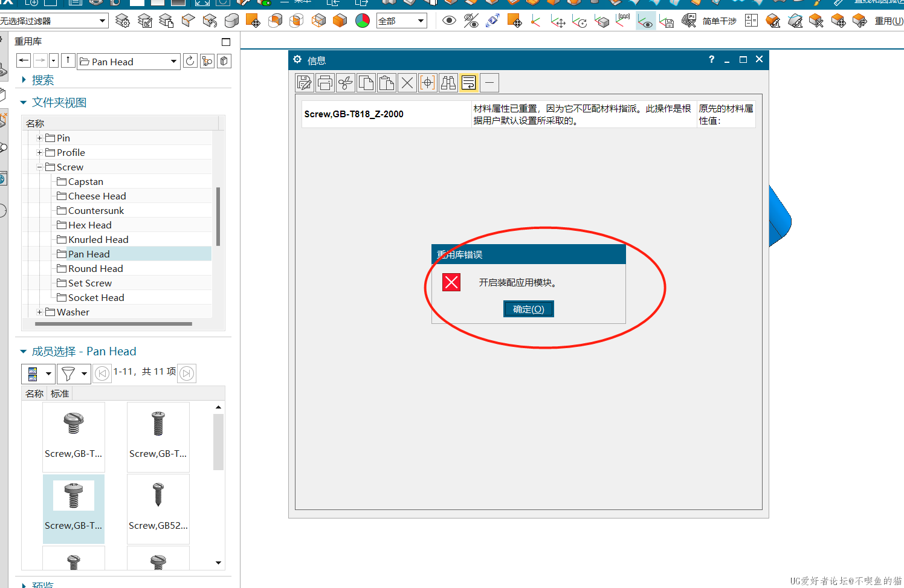Click the Print icon in 信息 window
The height and width of the screenshot is (588, 904).
point(325,83)
